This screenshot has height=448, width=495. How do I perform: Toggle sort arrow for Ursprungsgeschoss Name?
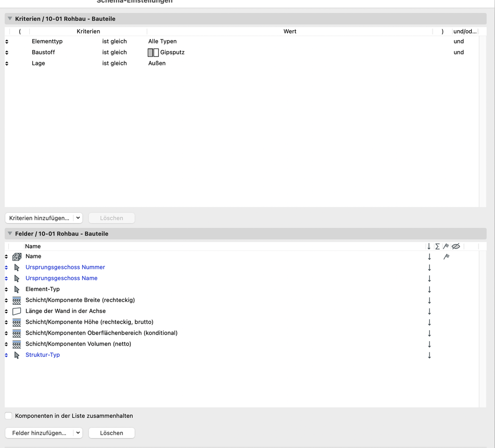(429, 279)
